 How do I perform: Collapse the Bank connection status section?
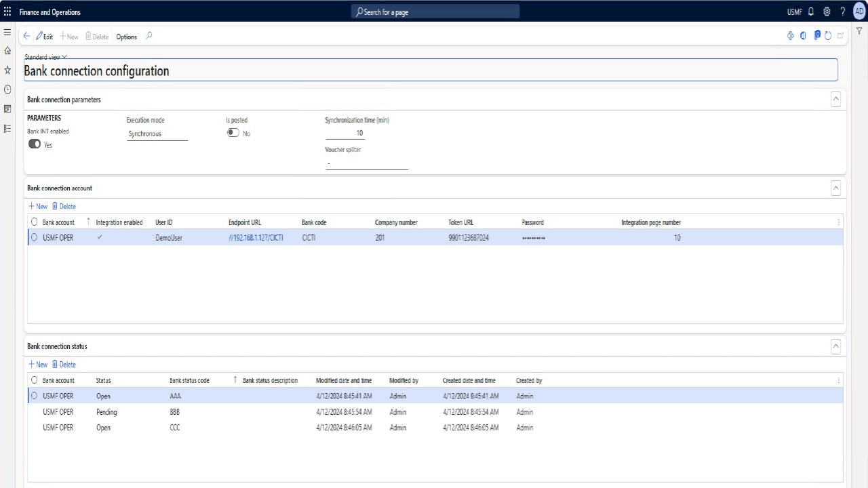tap(835, 346)
